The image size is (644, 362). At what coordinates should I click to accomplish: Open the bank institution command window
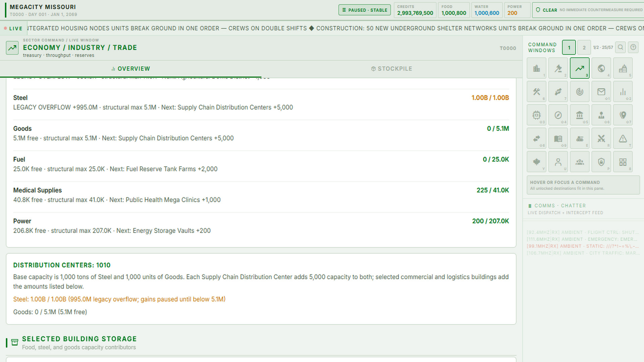[579, 115]
